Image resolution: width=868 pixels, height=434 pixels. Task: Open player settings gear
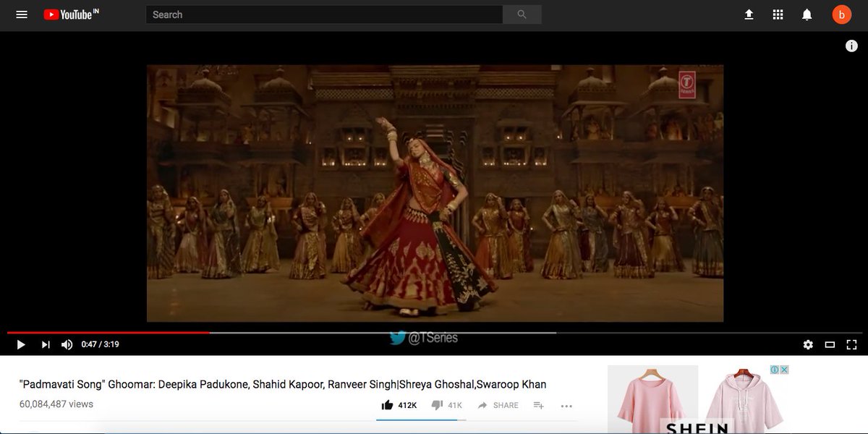pos(808,345)
